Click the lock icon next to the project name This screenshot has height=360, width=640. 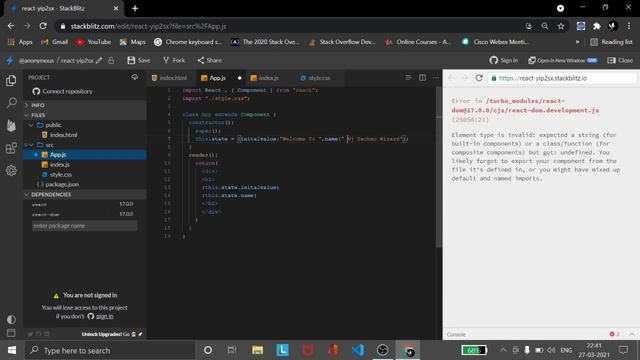pyautogui.click(x=111, y=60)
